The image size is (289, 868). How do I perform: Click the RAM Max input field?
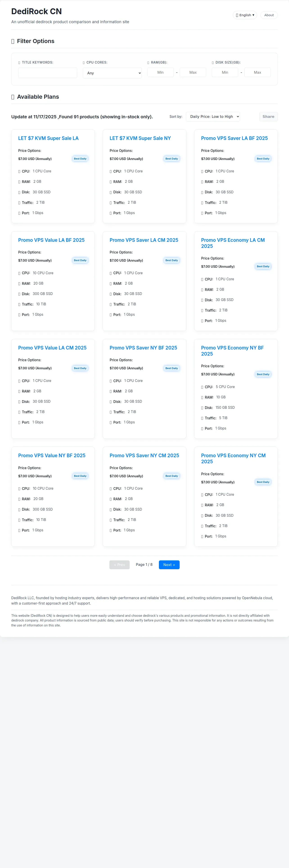point(193,72)
